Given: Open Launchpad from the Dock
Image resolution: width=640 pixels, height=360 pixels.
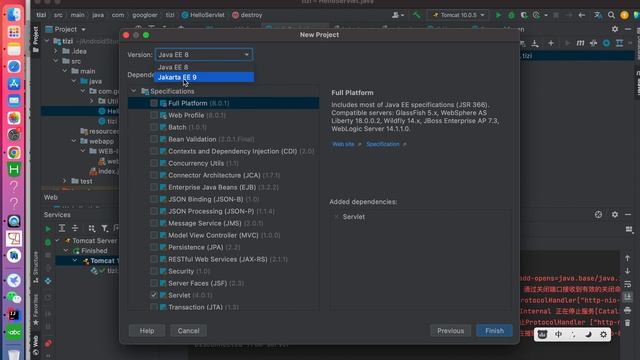Looking at the screenshot, I should click(x=14, y=32).
